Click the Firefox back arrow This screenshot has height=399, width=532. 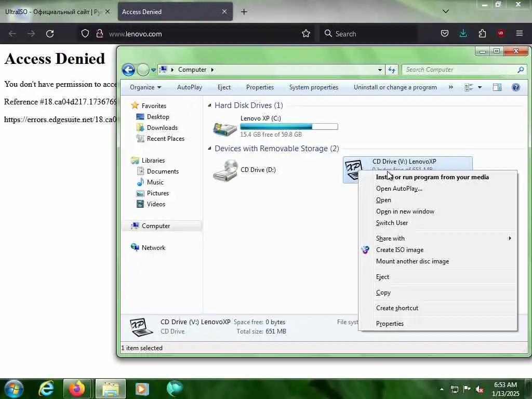(x=12, y=34)
